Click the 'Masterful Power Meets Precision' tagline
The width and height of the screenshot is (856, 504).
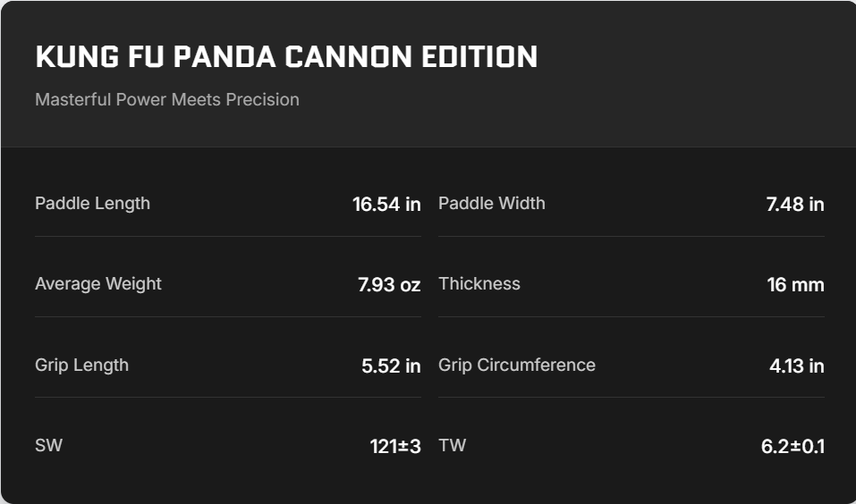pos(167,99)
